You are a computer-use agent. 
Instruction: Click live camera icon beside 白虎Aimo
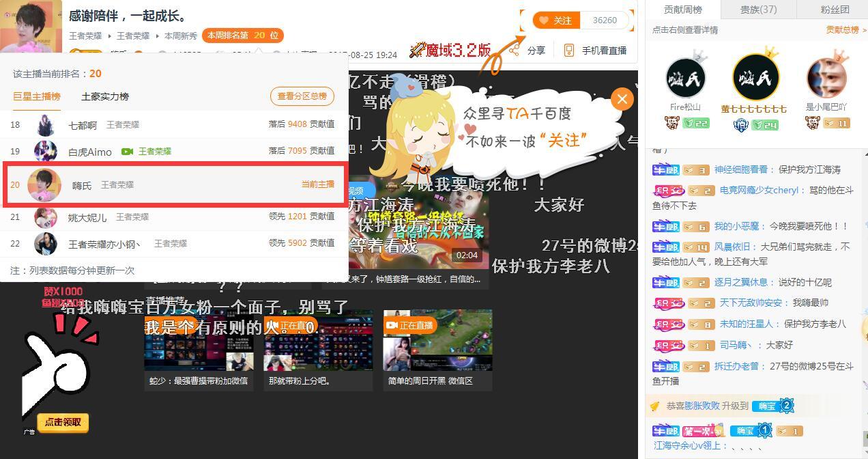pos(127,152)
